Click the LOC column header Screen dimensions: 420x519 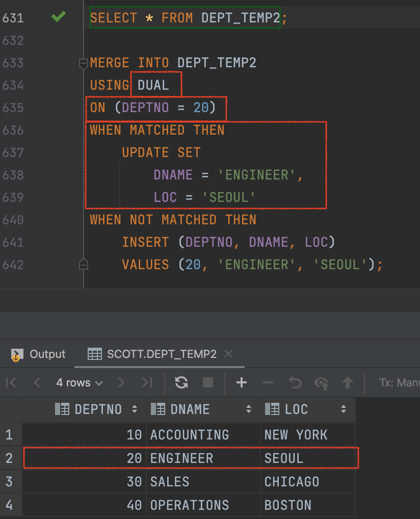[x=308, y=409]
